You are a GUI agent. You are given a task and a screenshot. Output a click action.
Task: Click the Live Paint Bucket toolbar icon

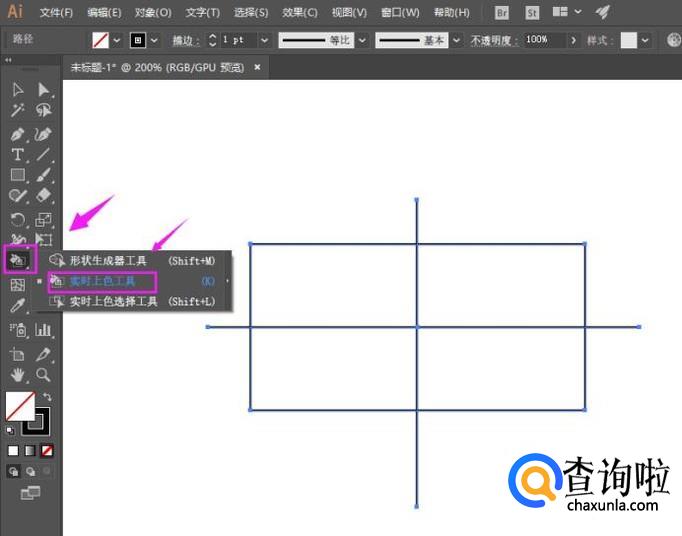point(19,260)
